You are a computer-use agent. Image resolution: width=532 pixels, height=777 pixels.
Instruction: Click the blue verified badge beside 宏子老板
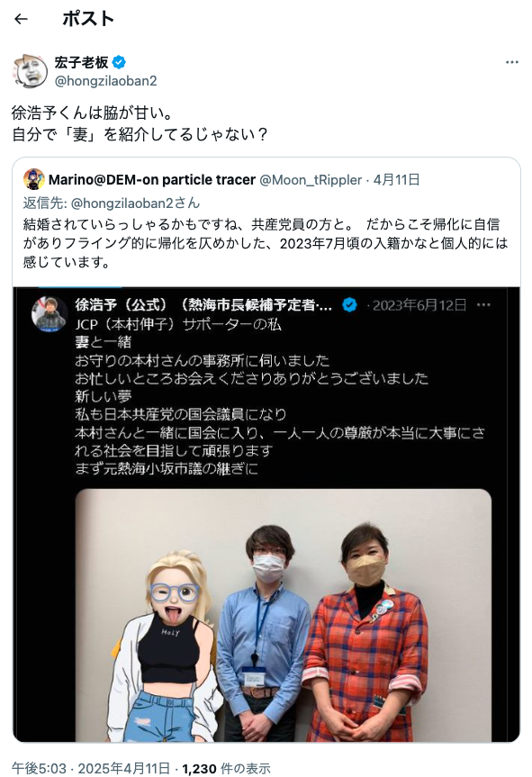coord(119,62)
